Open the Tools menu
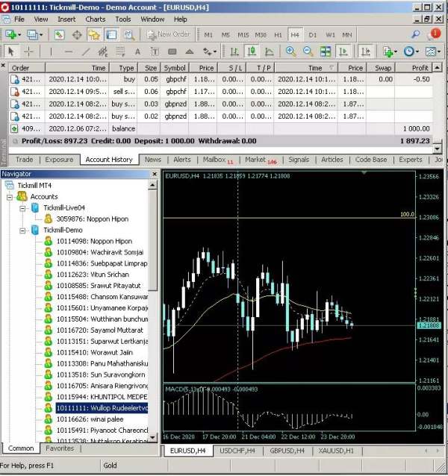Image resolution: width=448 pixels, height=476 pixels. [x=123, y=19]
